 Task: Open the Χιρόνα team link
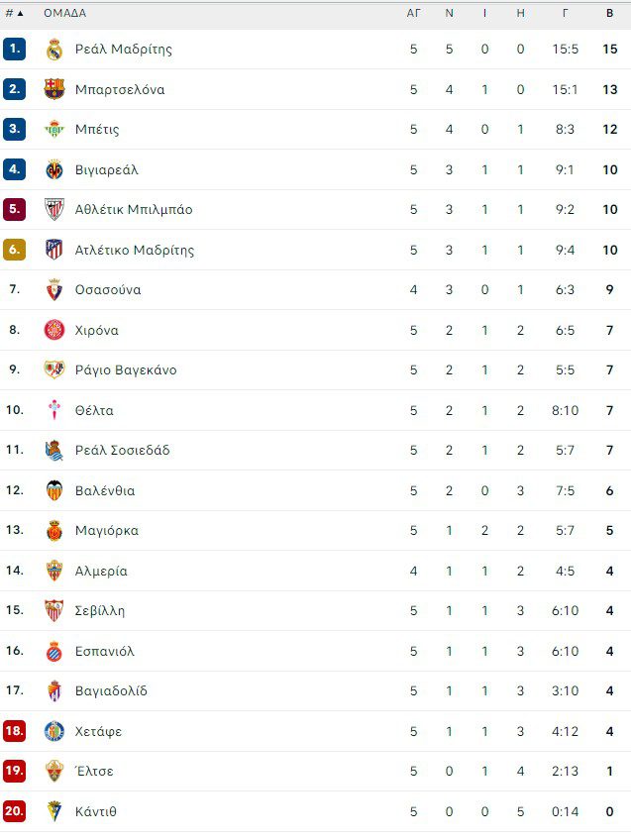click(96, 330)
